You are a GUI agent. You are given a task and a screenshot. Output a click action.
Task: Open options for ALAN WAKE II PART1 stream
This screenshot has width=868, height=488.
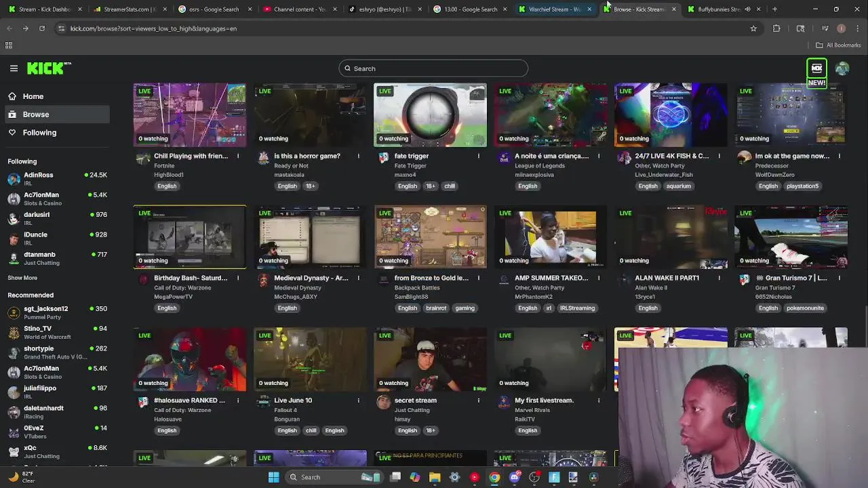click(x=719, y=278)
